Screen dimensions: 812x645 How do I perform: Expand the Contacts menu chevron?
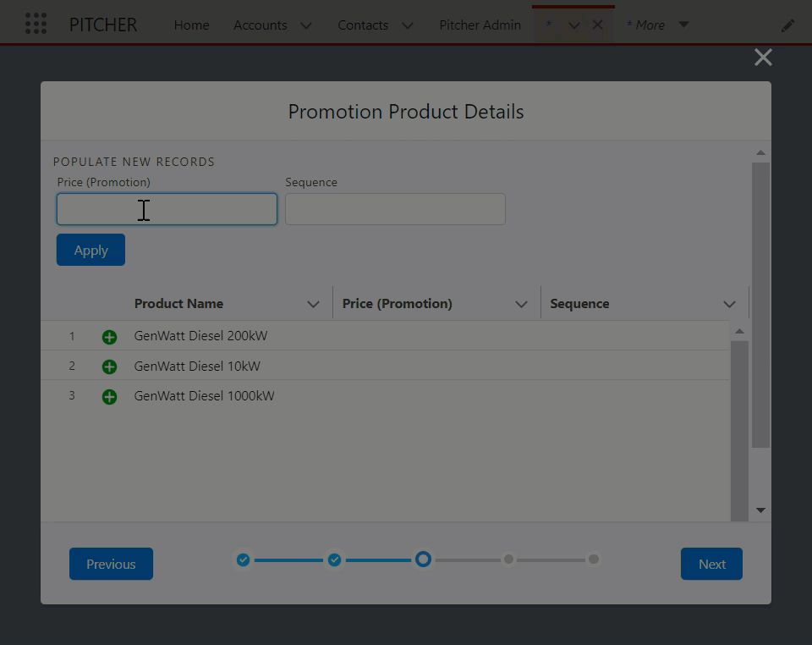pos(408,25)
